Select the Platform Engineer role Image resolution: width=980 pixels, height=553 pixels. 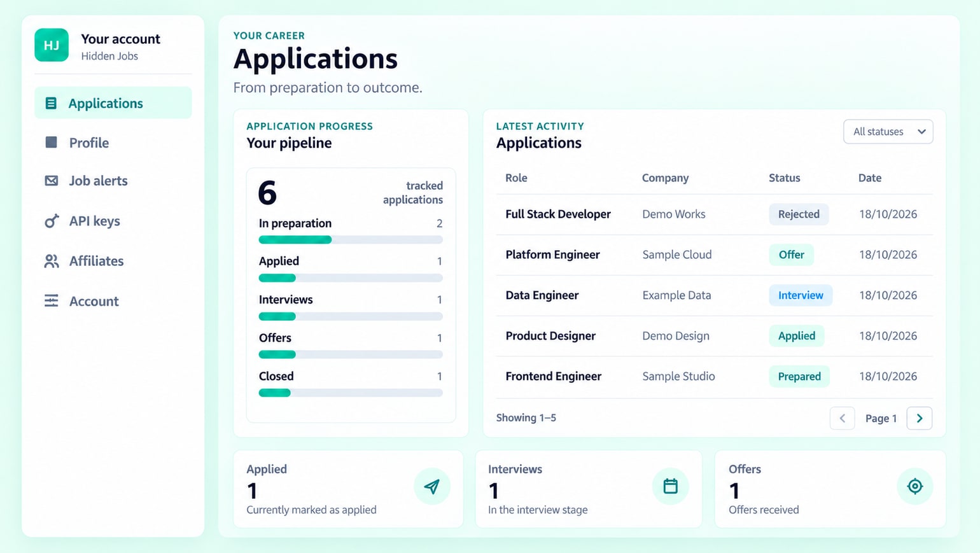552,255
